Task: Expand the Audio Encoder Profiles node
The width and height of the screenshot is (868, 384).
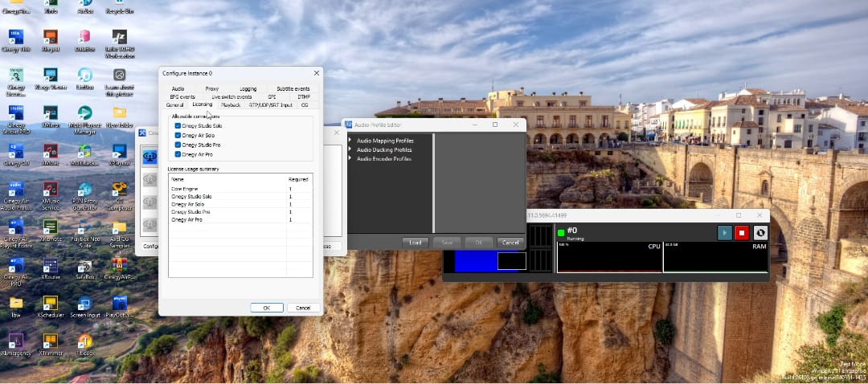Action: pyautogui.click(x=350, y=158)
